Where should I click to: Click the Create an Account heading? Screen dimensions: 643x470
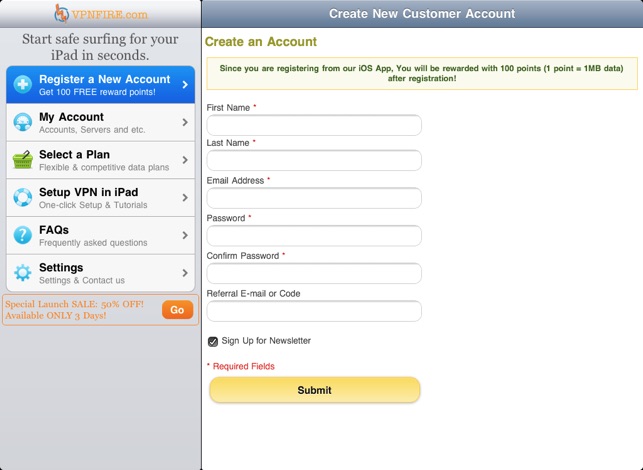click(261, 42)
